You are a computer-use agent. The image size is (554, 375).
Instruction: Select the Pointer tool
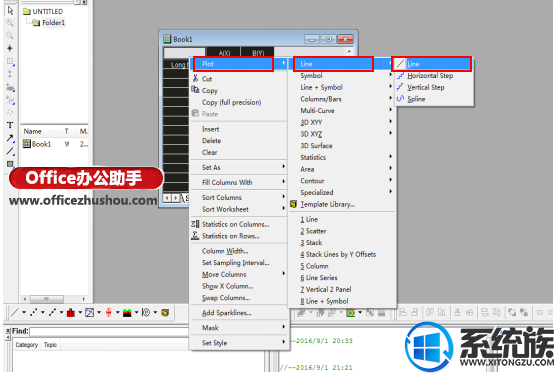(x=10, y=11)
